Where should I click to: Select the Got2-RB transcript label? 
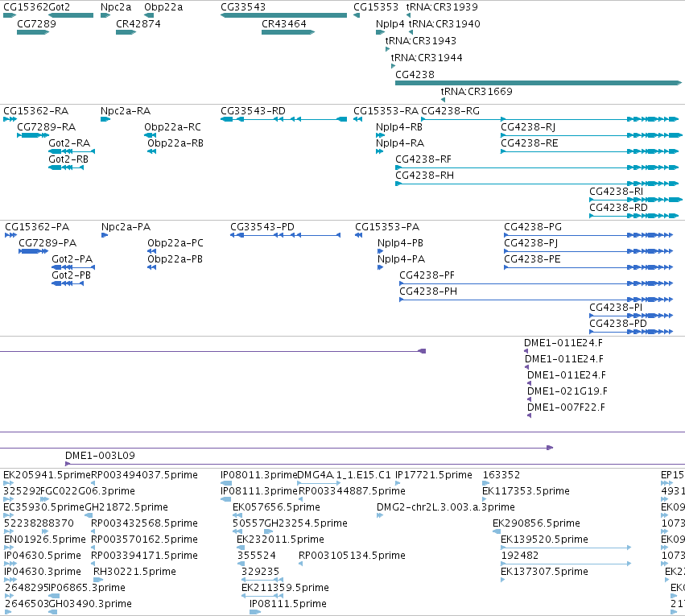point(68,159)
